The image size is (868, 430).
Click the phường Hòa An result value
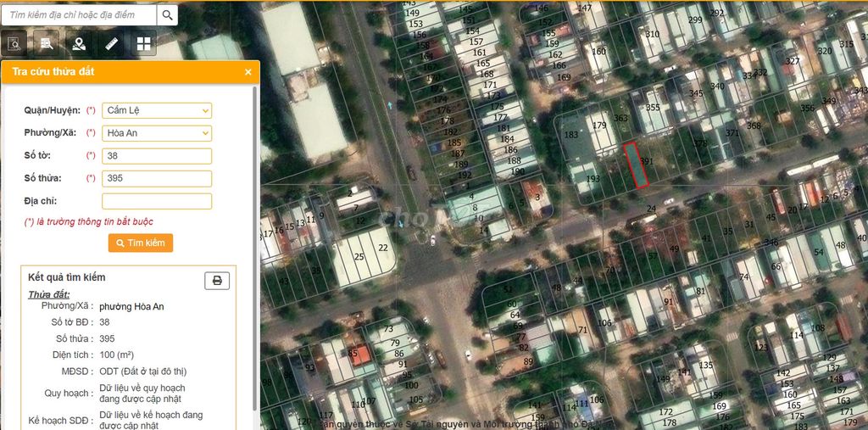[x=131, y=306]
